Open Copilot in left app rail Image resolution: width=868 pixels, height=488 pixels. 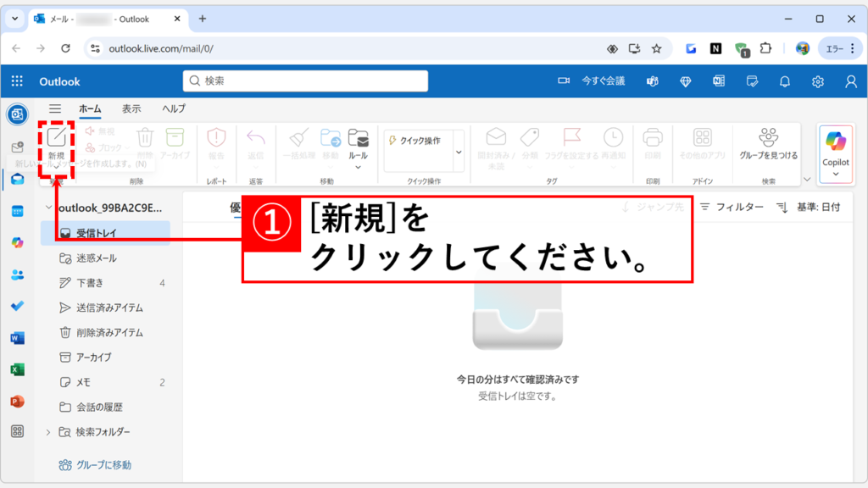coord(17,242)
